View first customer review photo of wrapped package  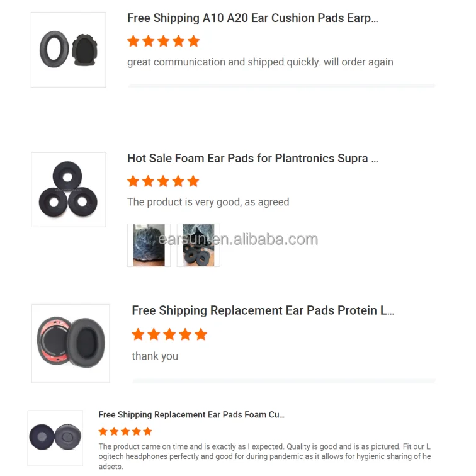coord(149,246)
